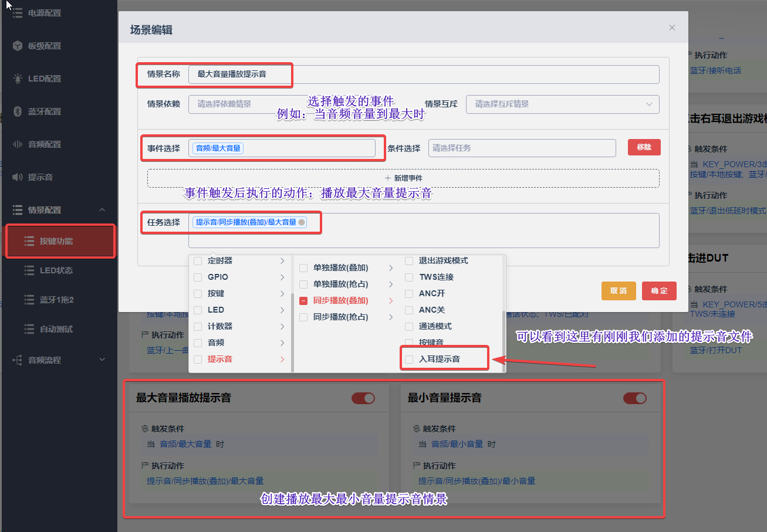Select the 音频 cascader item
Image resolution: width=767 pixels, height=532 pixels.
pos(240,343)
